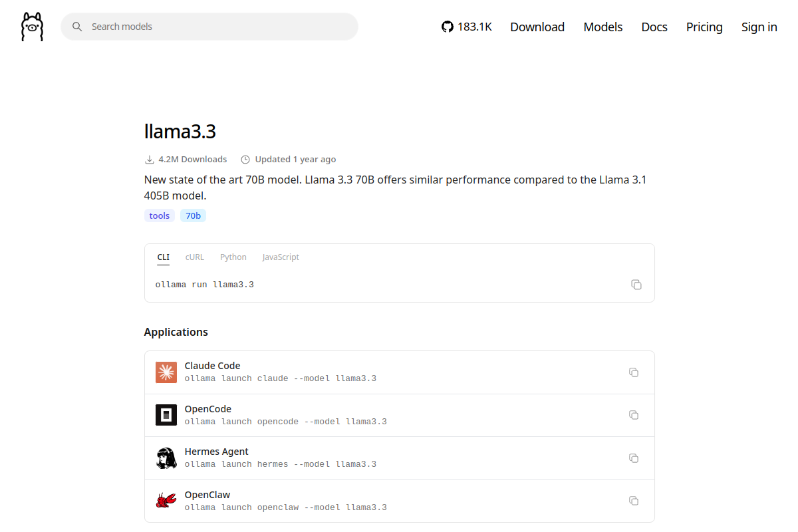The height and width of the screenshot is (532, 798).
Task: Copy the ollama run llama3.3 command
Action: coord(636,285)
